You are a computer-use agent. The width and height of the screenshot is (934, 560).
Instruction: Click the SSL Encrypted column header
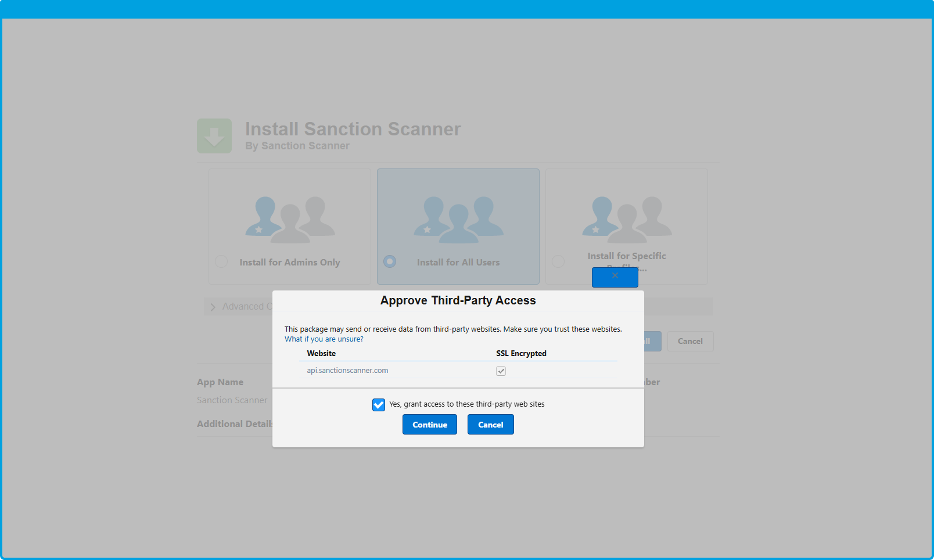point(521,353)
